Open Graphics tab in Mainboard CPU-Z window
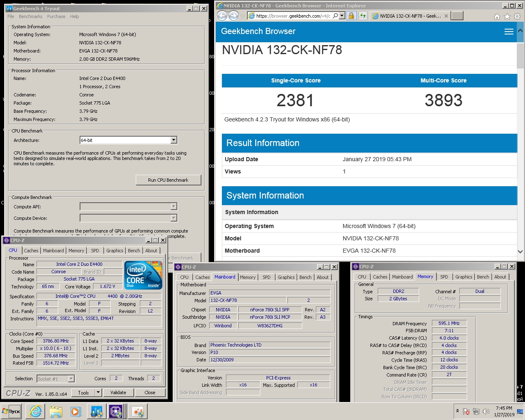Image resolution: width=525 pixels, height=420 pixels. click(x=286, y=277)
